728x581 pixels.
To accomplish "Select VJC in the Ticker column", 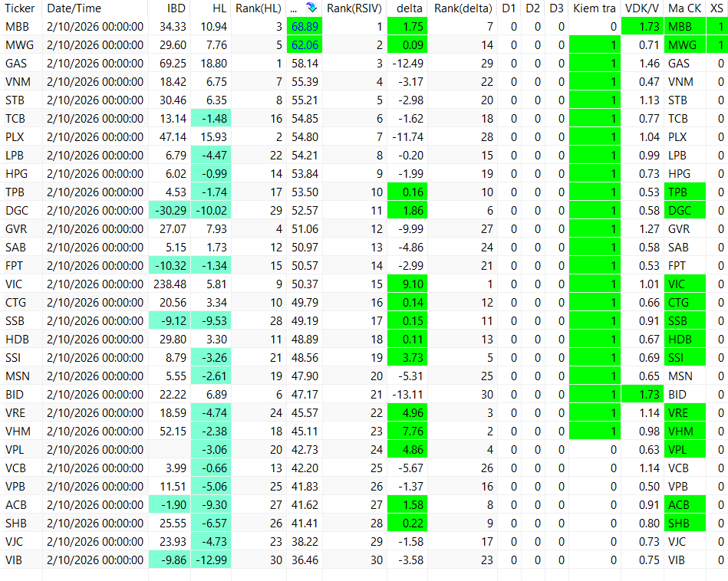I will (x=14, y=542).
